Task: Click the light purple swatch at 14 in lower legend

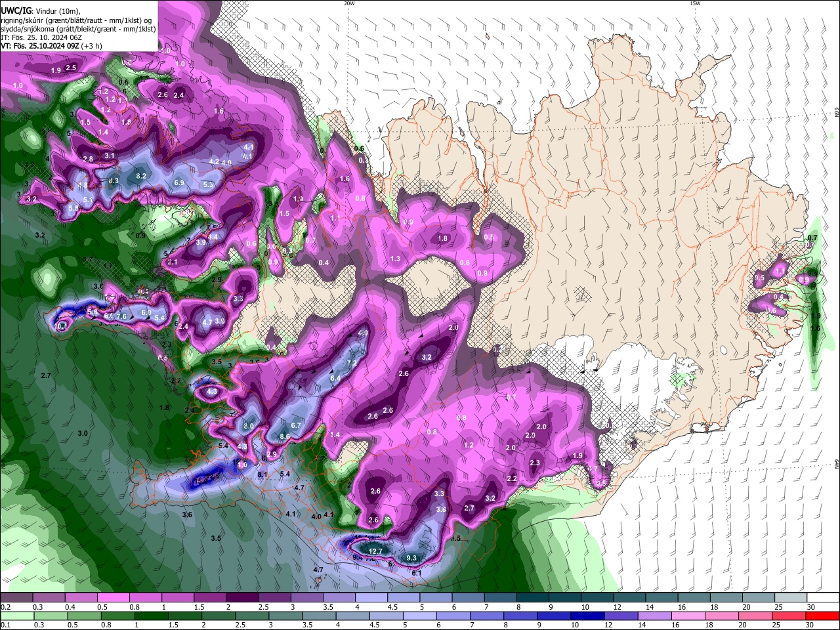Action: point(655,616)
